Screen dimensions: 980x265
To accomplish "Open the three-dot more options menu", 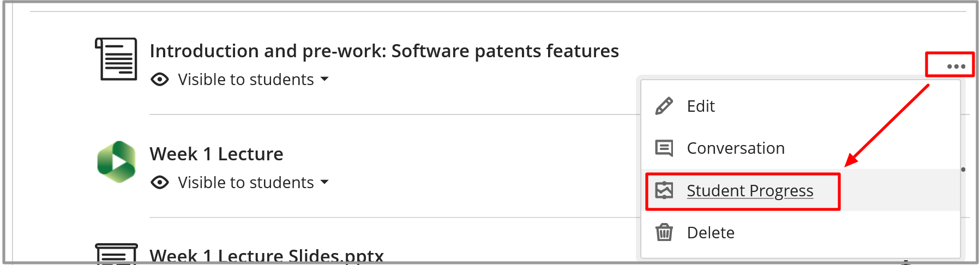I will click(x=956, y=67).
